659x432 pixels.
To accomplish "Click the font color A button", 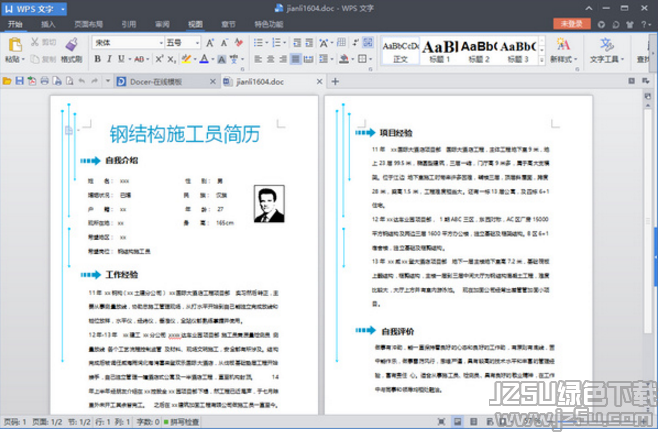I will (204, 59).
